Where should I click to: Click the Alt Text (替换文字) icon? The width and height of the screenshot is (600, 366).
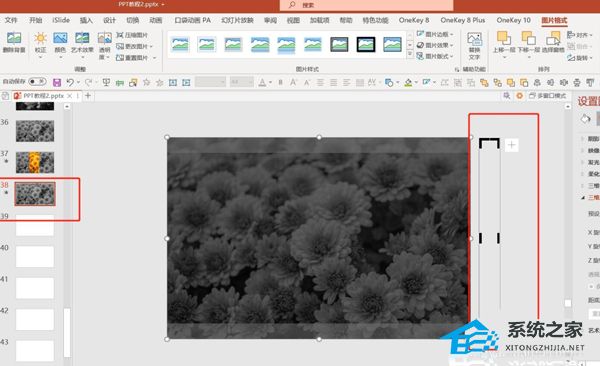pos(474,45)
